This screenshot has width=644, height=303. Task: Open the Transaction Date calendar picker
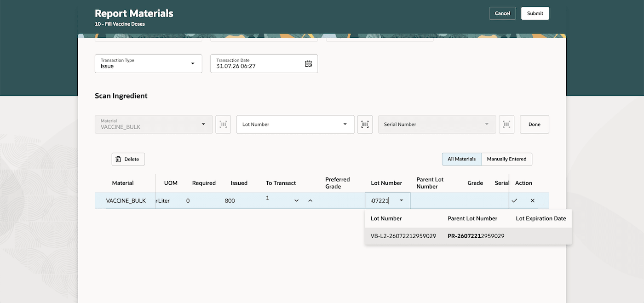pos(309,63)
